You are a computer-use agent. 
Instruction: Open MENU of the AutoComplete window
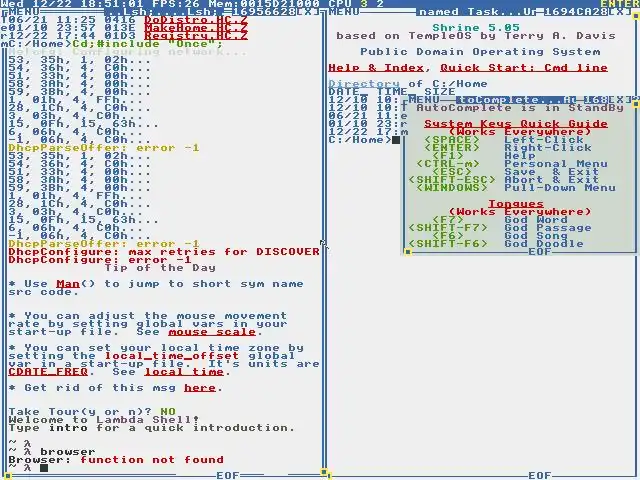424,100
